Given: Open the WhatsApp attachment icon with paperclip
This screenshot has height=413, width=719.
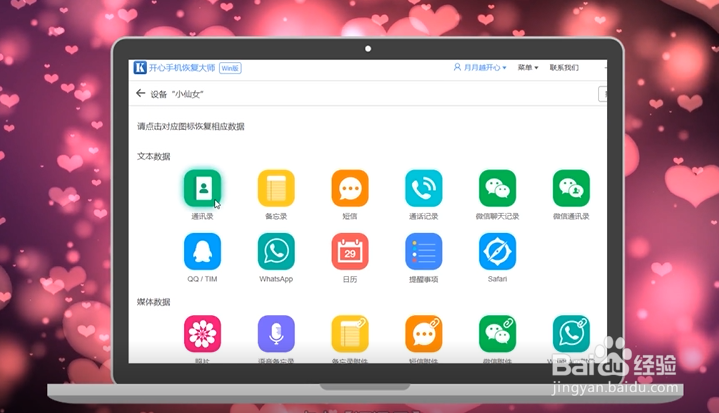Looking at the screenshot, I should 571,333.
